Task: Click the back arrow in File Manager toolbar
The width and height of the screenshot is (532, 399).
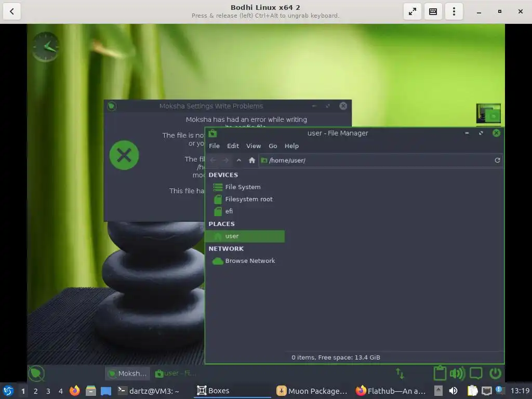Action: 213,160
